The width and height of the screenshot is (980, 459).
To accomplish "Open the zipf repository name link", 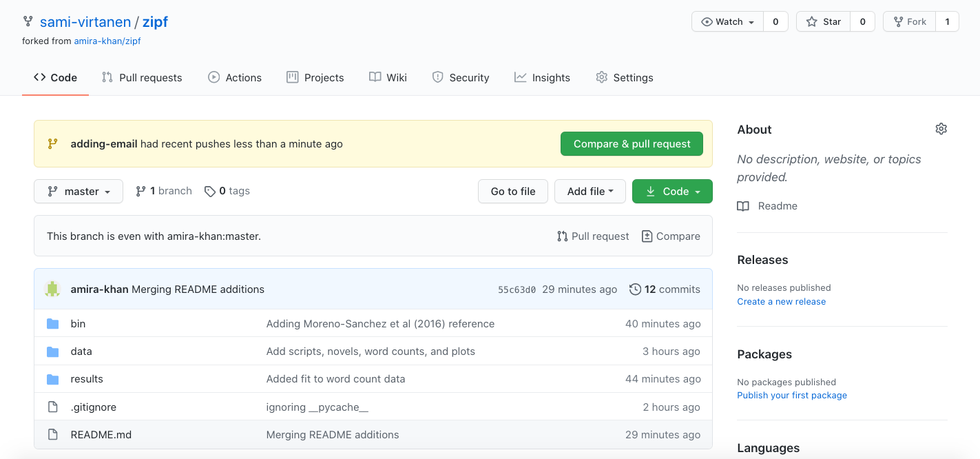I will click(x=155, y=22).
